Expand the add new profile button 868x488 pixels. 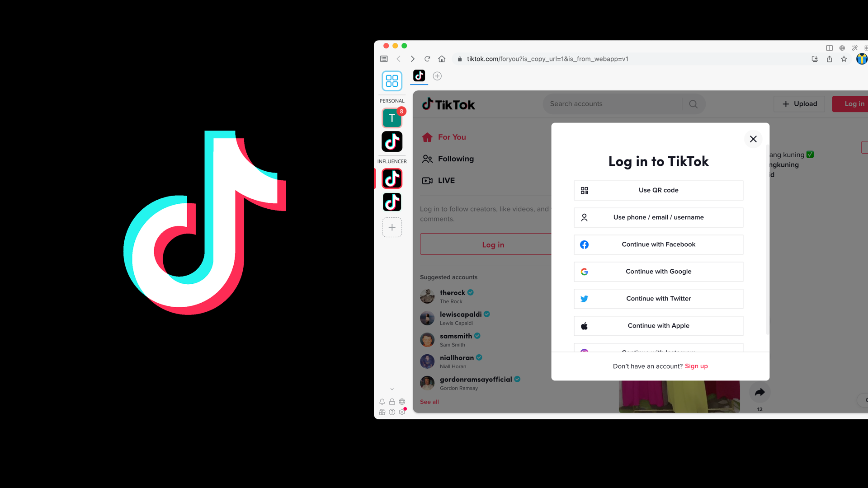pyautogui.click(x=392, y=227)
